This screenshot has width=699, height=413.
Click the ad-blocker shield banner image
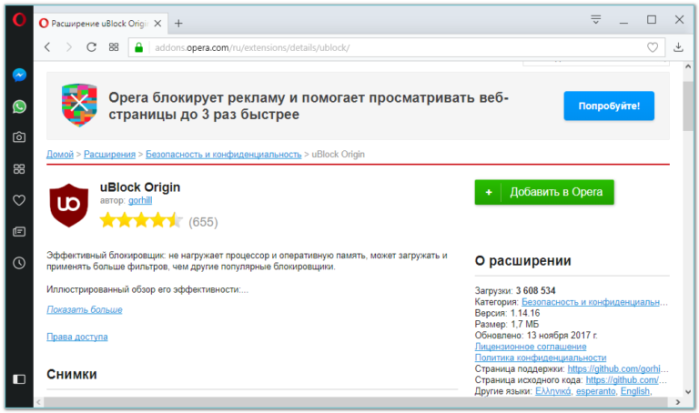pyautogui.click(x=79, y=105)
